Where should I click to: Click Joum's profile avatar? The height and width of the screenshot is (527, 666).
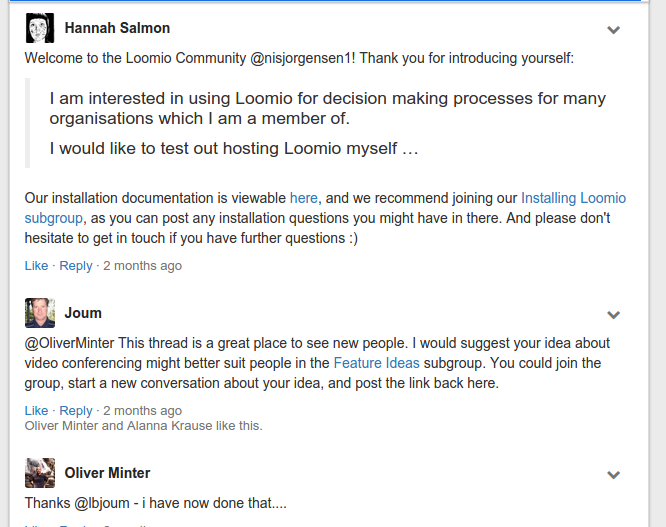pos(40,313)
